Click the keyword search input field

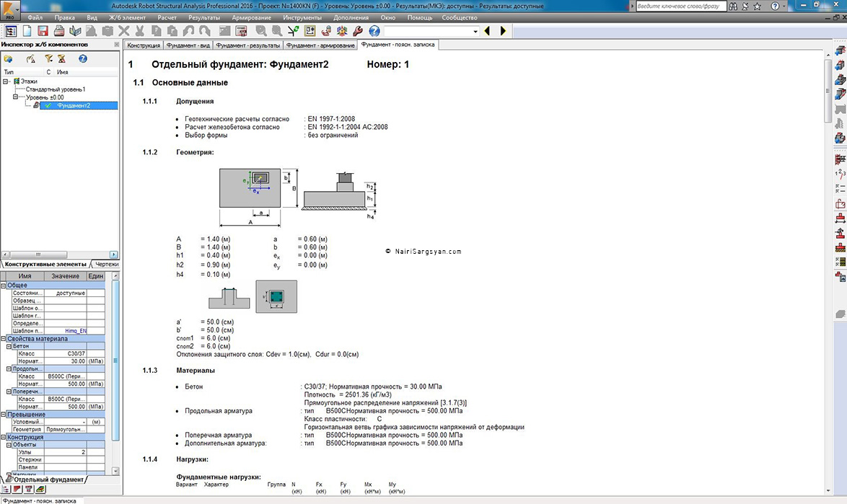click(680, 6)
